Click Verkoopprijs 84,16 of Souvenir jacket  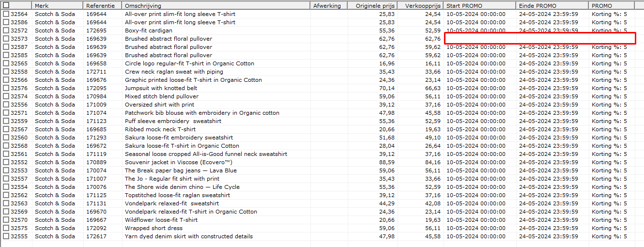(433, 162)
